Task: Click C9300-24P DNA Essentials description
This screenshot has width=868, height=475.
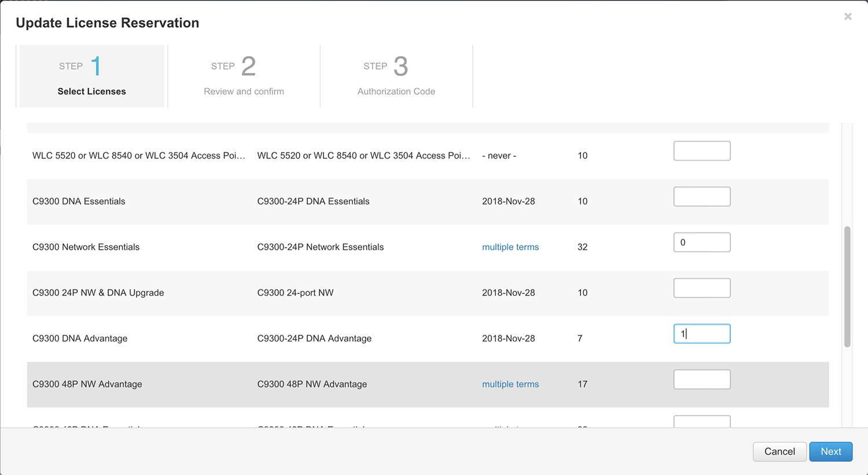Action: (x=313, y=201)
